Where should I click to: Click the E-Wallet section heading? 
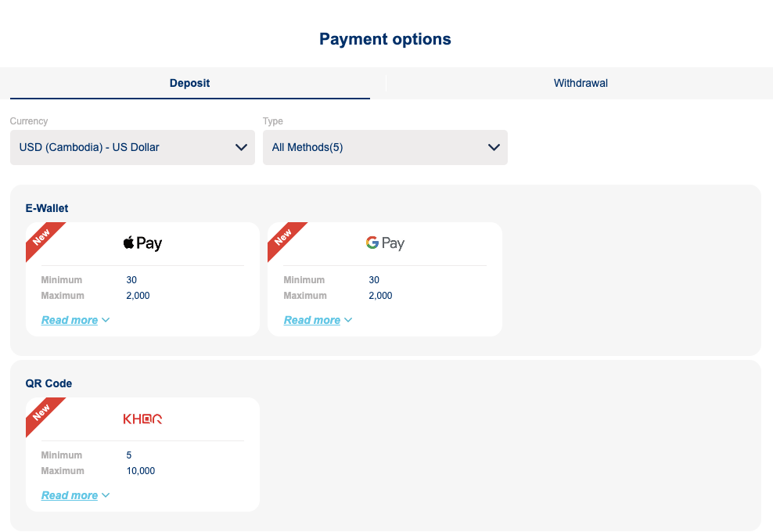pyautogui.click(x=47, y=208)
